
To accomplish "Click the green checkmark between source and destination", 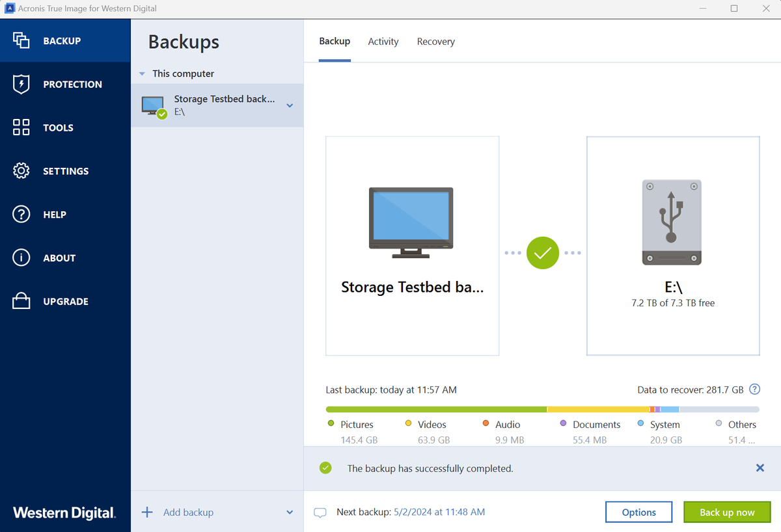I will [543, 253].
